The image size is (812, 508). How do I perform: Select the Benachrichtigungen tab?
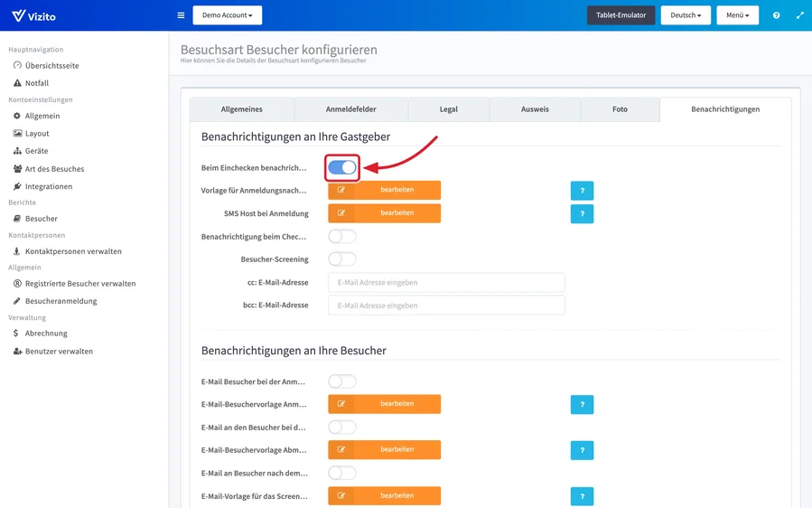pyautogui.click(x=725, y=109)
